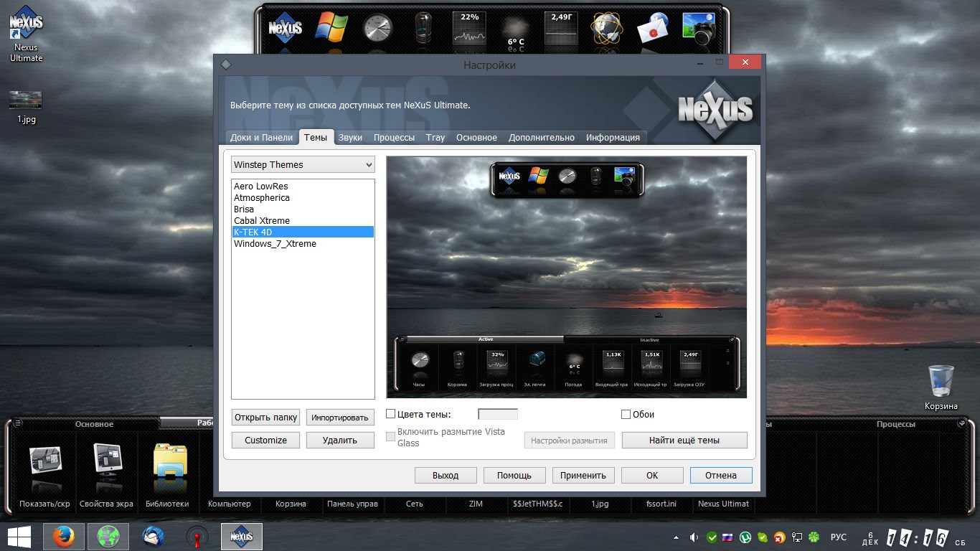This screenshot has width=980, height=551.
Task: Click the Импортировать button
Action: pyautogui.click(x=340, y=417)
